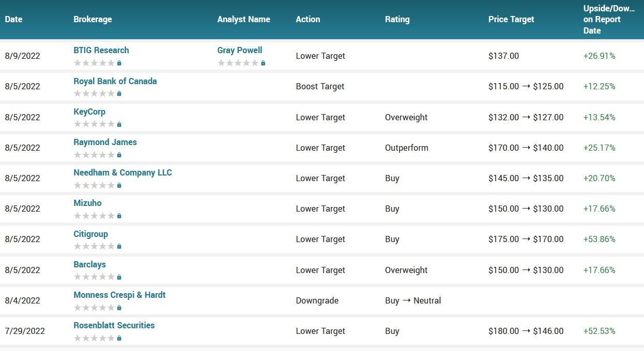Click lock icon under KeyCorp
644x351 pixels.
[x=119, y=124]
